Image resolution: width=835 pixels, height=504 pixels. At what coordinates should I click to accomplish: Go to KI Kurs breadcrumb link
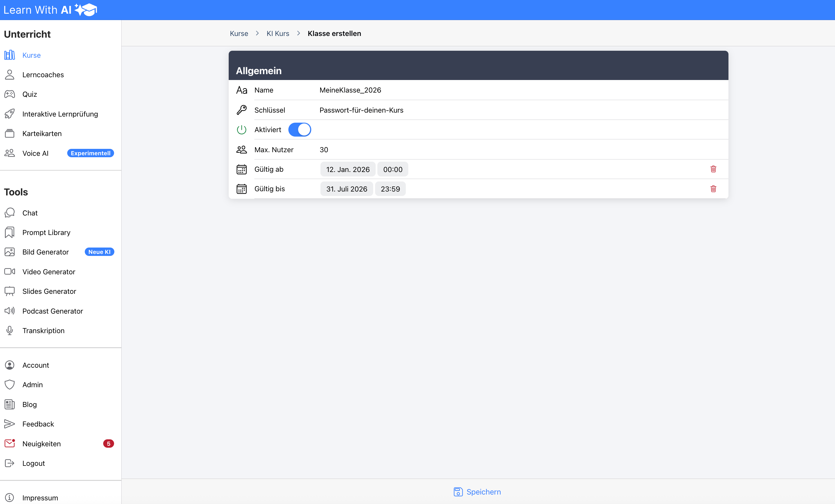[x=277, y=33]
